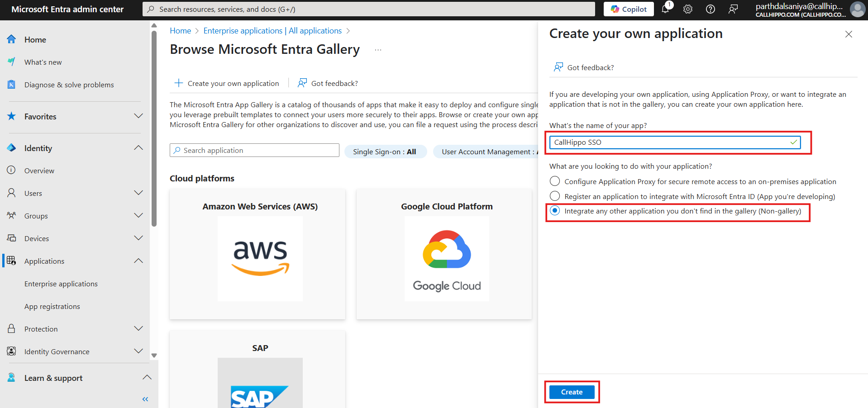Open Diagnose & solve problems item

pyautogui.click(x=69, y=85)
